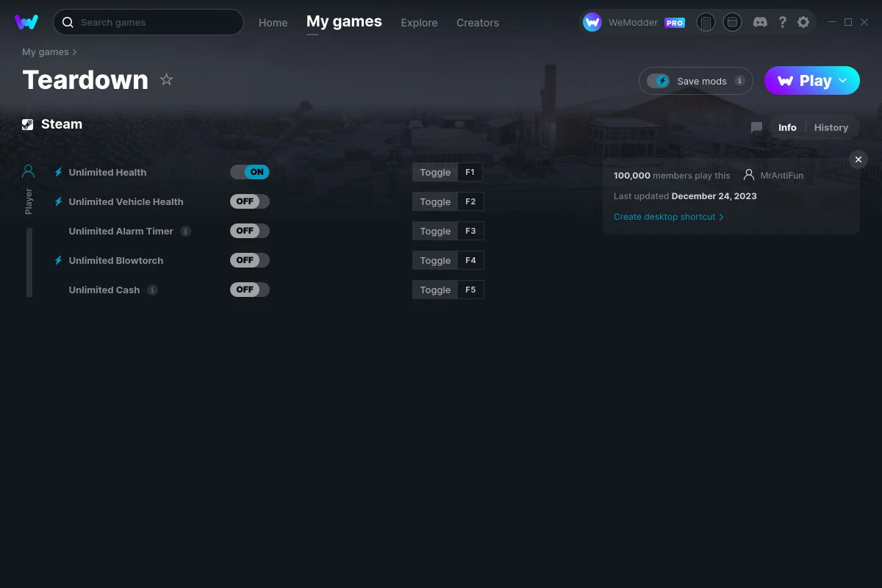This screenshot has height=588, width=882.
Task: Expand the Play button dropdown arrow
Action: [843, 81]
